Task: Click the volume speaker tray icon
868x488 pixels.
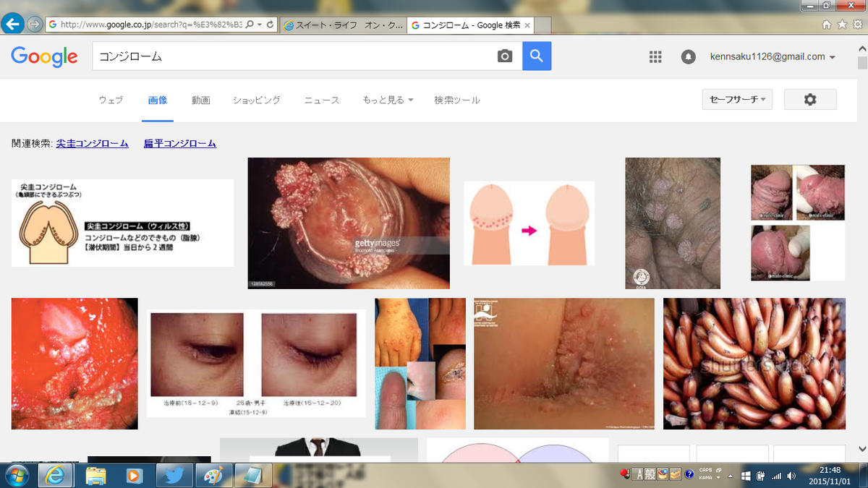Action: coord(791,476)
